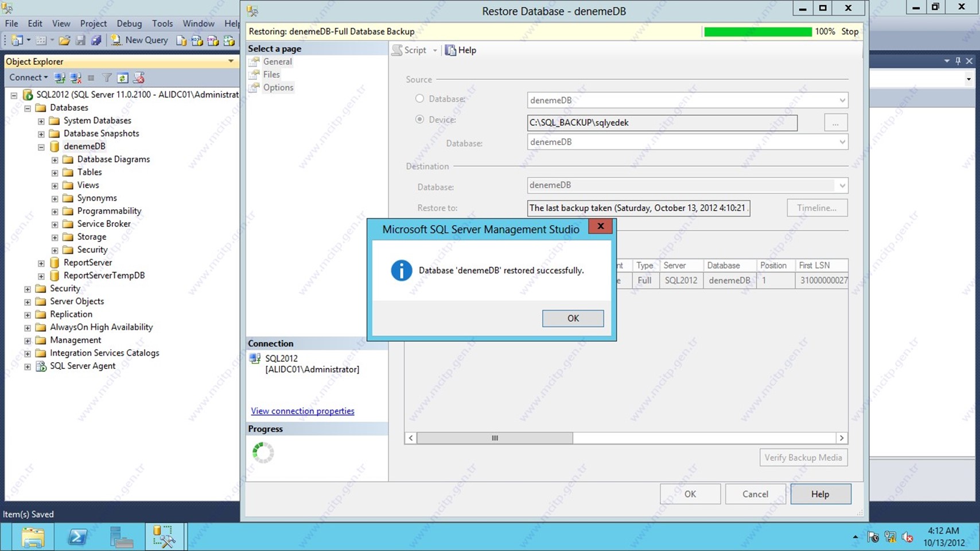The height and width of the screenshot is (551, 980).
Task: Open the View connection properties link
Action: tap(302, 411)
